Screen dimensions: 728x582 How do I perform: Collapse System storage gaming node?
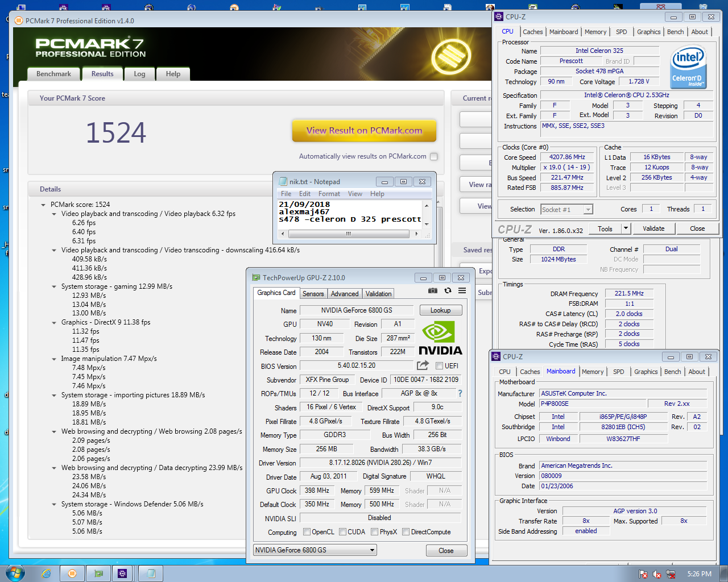[54, 286]
